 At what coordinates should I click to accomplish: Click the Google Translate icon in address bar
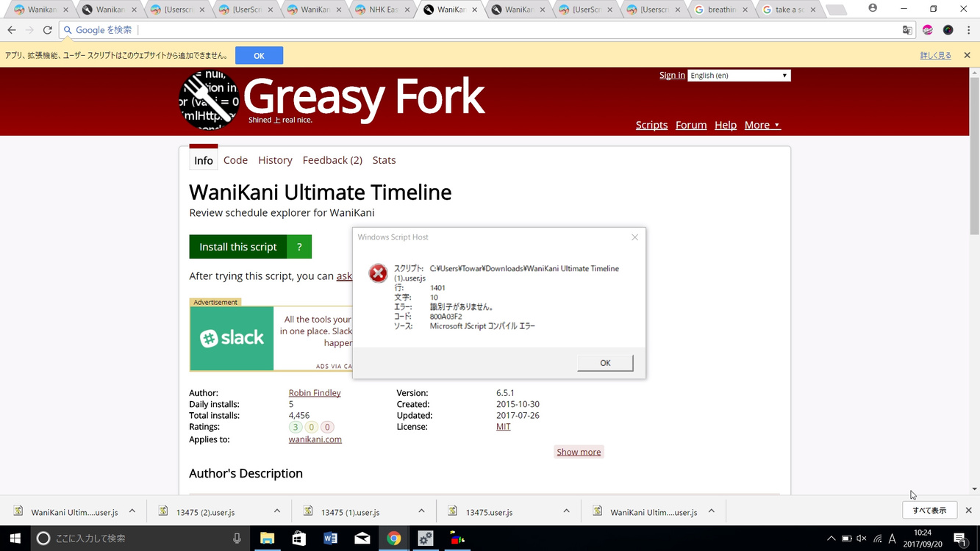pyautogui.click(x=907, y=30)
